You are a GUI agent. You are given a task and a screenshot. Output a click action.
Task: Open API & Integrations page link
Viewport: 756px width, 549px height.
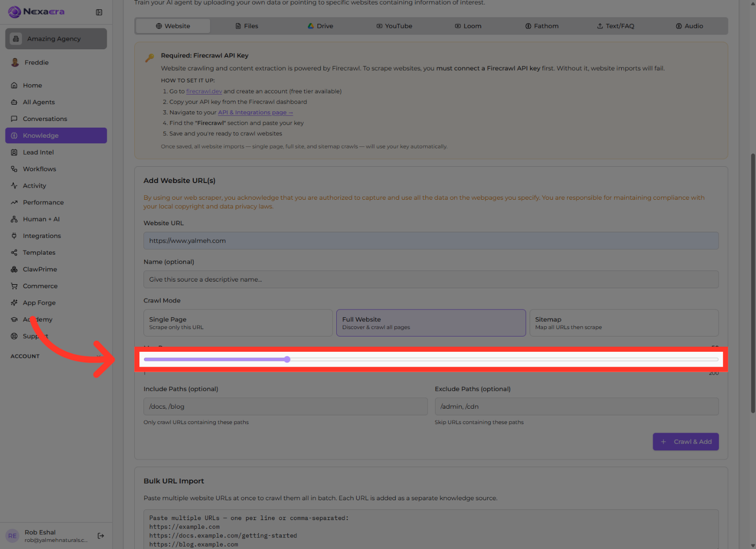(x=255, y=113)
